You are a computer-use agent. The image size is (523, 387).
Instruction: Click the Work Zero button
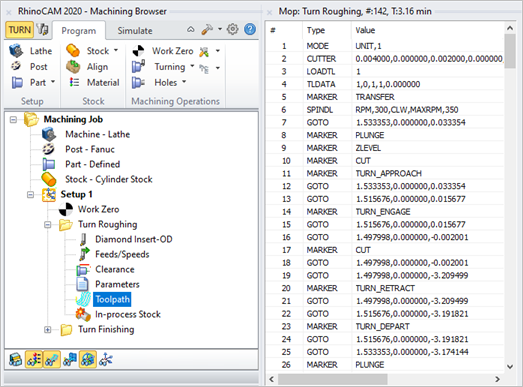tap(162, 51)
